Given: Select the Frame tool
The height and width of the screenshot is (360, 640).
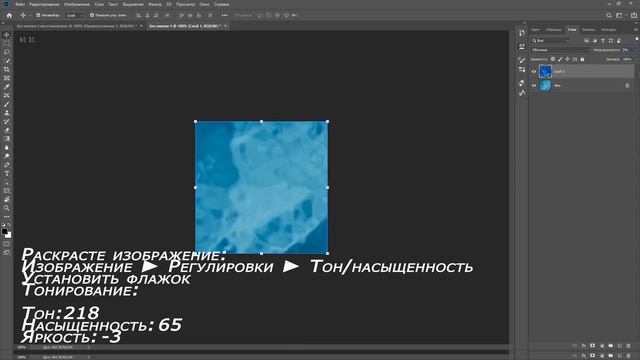Looking at the screenshot, I should point(7,78).
